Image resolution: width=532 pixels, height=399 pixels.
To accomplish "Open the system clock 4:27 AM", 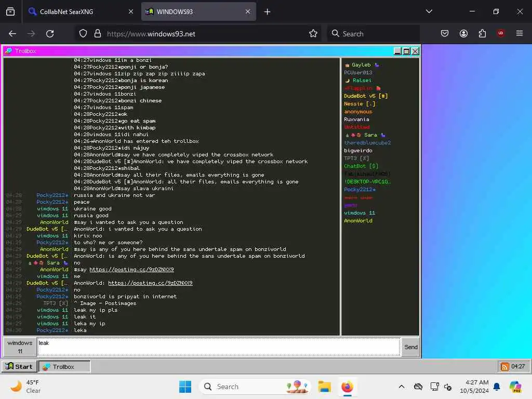I will [474, 387].
